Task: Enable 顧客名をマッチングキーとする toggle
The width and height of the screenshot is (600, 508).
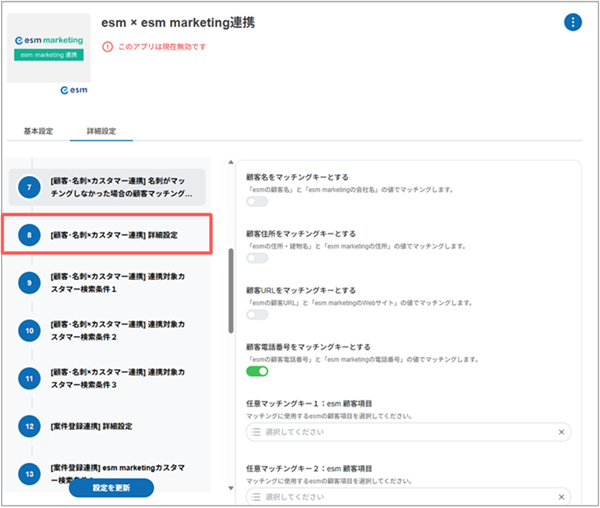Action: coord(257,202)
